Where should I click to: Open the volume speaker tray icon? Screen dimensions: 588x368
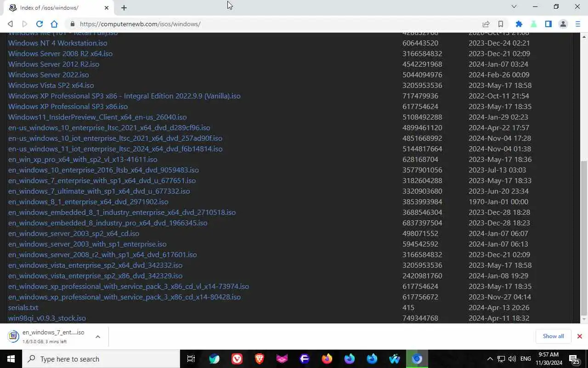512,359
